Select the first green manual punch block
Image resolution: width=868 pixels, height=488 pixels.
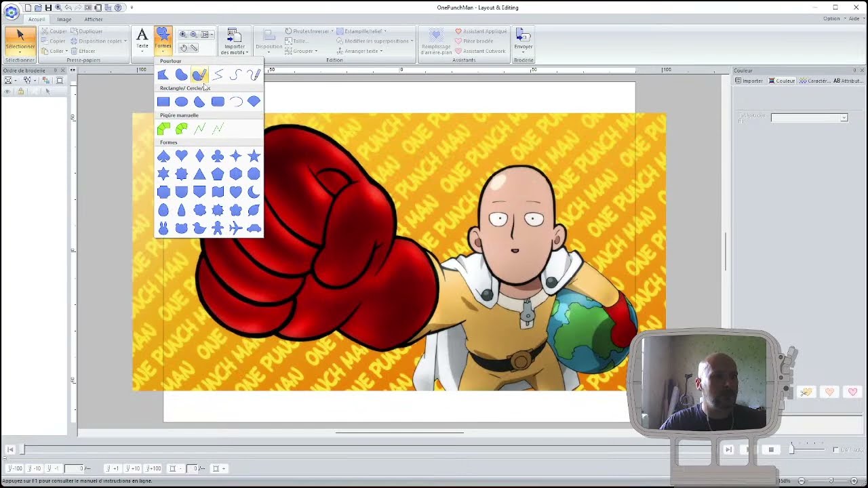point(163,129)
